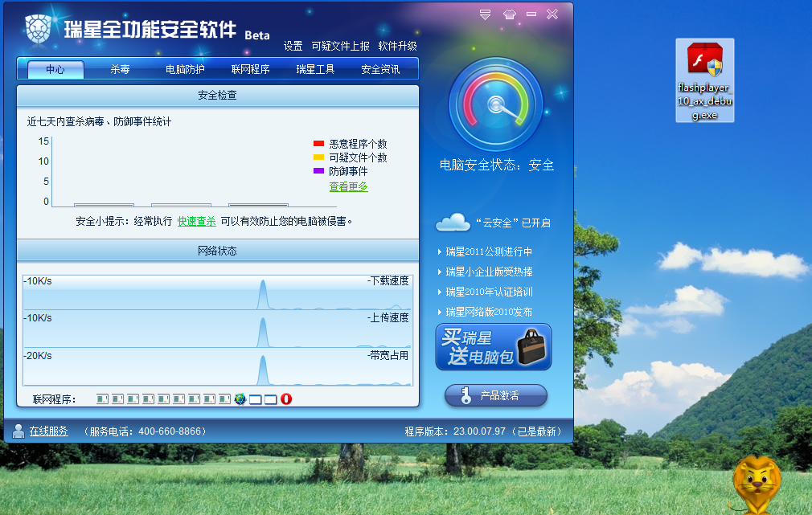The image size is (812, 515).
Task: Click the 快速查杀 quick scan link
Action: (196, 221)
